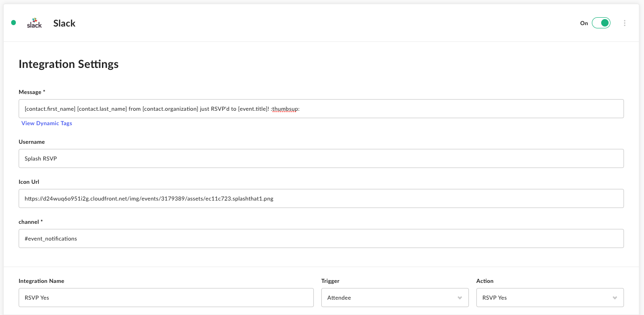Click the Integration Settings heading
644x315 pixels.
[68, 64]
